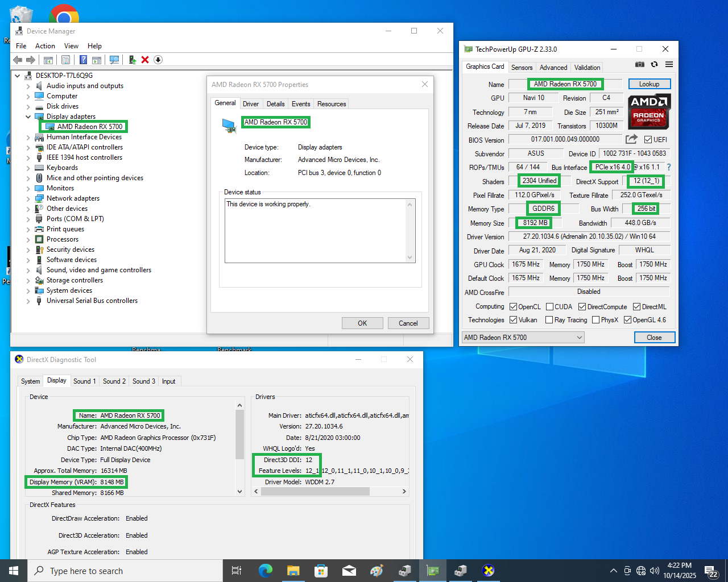Click the BIOS export share icon
The image size is (728, 582).
coord(631,139)
